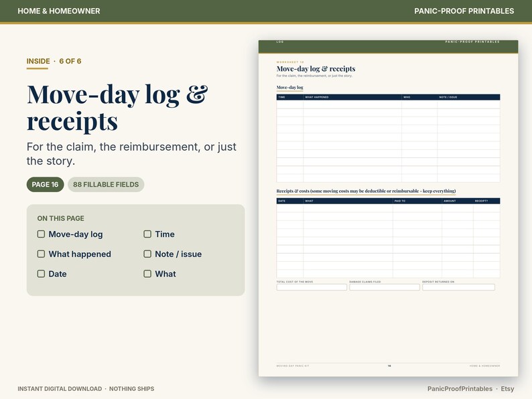
Task: Click the PAGE 16 badge
Action: click(45, 184)
